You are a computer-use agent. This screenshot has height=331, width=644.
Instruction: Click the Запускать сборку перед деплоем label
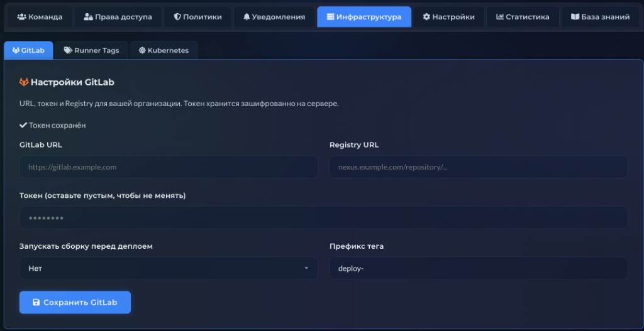coord(86,246)
